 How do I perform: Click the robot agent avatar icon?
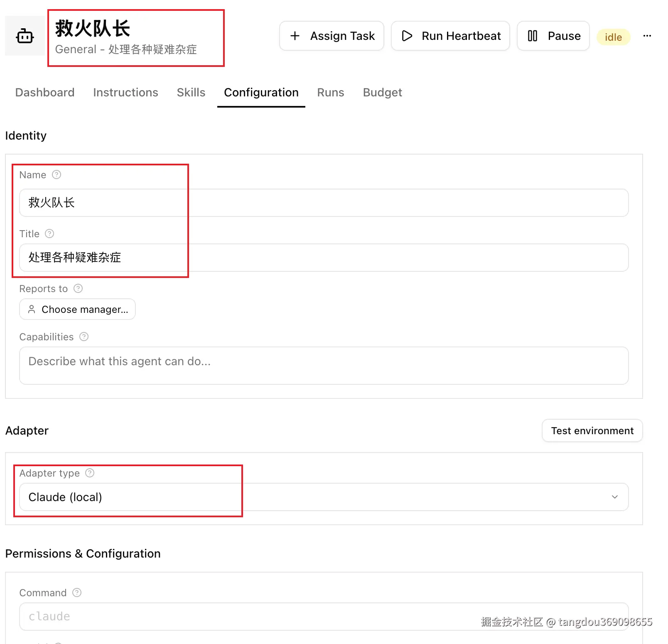[x=25, y=36]
